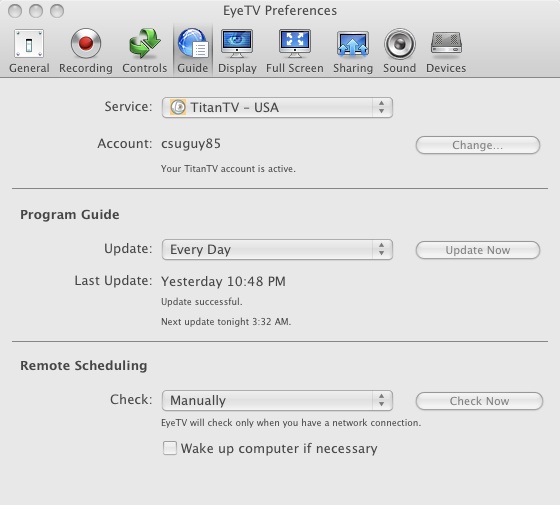Click the Change... account button
The height and width of the screenshot is (505, 560).
point(478,145)
